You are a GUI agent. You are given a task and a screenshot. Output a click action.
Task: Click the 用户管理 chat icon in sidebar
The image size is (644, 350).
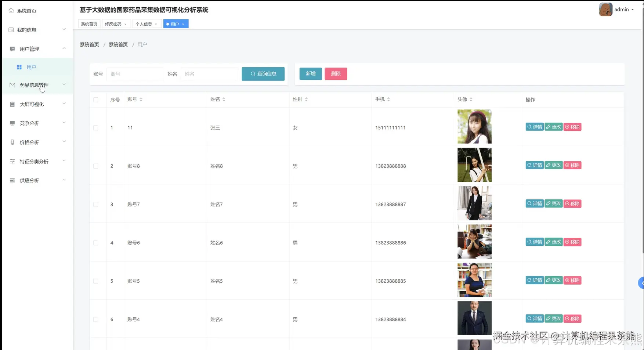pos(12,49)
